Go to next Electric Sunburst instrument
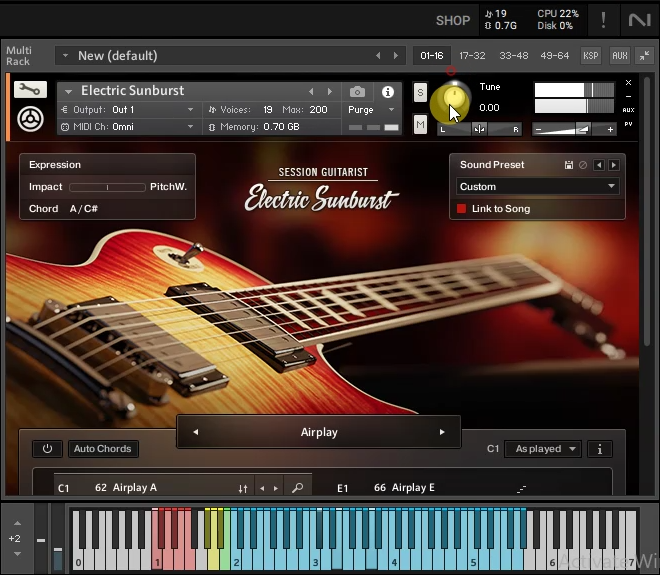 330,91
